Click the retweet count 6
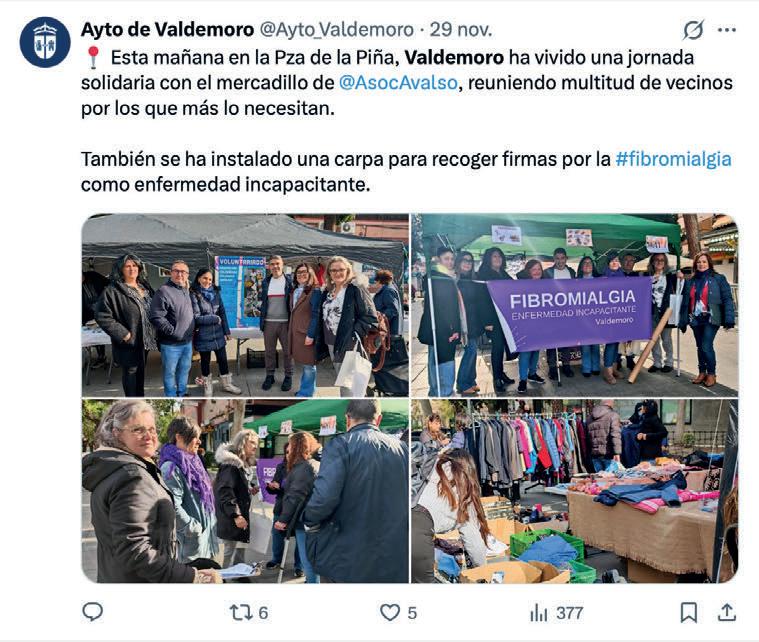759x642 pixels. (263, 613)
